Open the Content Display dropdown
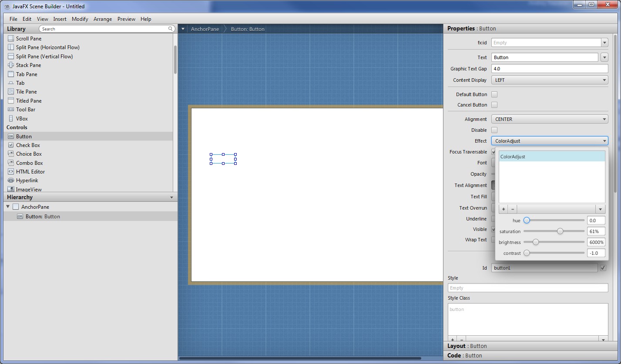 (x=549, y=80)
